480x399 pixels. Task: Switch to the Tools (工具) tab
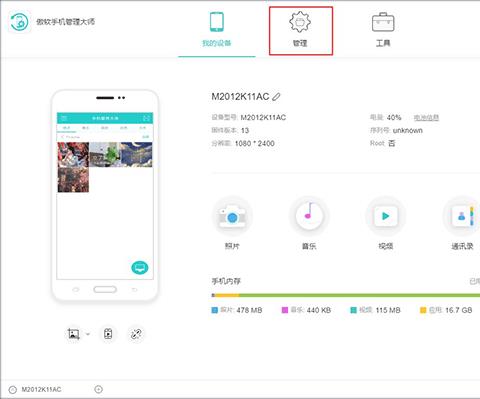(x=383, y=31)
